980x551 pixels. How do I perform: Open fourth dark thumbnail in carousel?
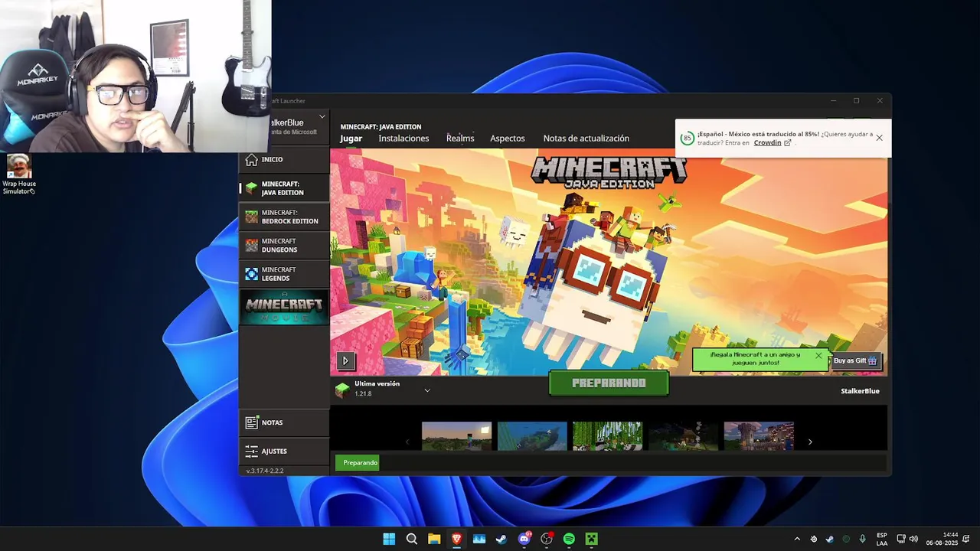(683, 436)
